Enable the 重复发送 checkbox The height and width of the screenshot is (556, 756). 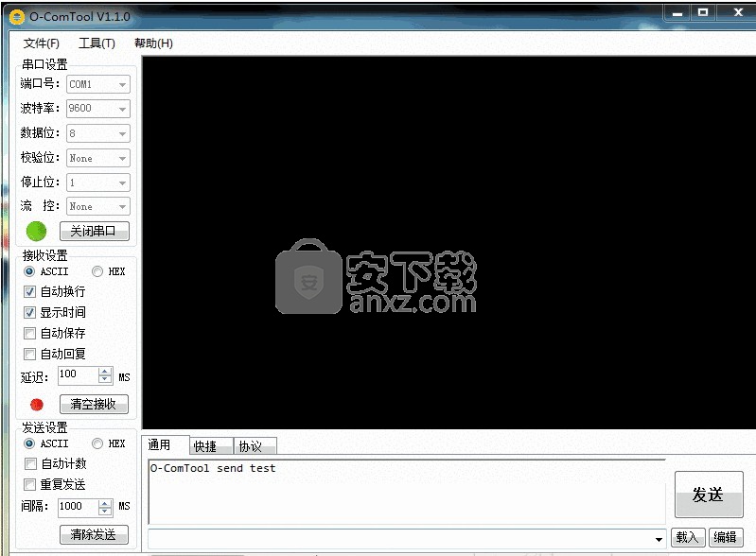click(x=30, y=484)
